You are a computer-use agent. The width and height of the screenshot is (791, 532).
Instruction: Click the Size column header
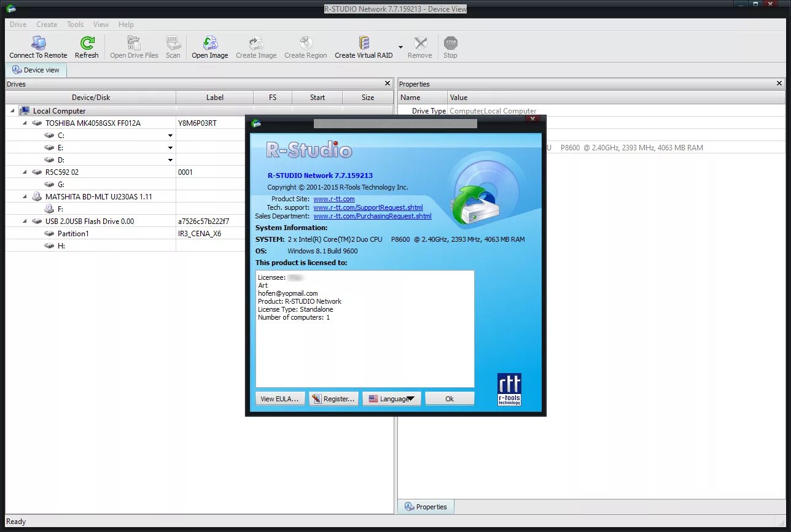[368, 98]
